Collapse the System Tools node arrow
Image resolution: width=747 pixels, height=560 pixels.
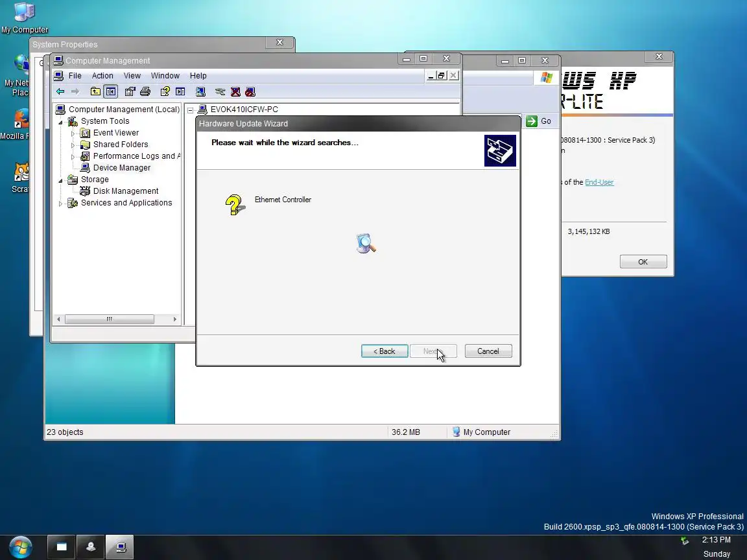point(60,122)
